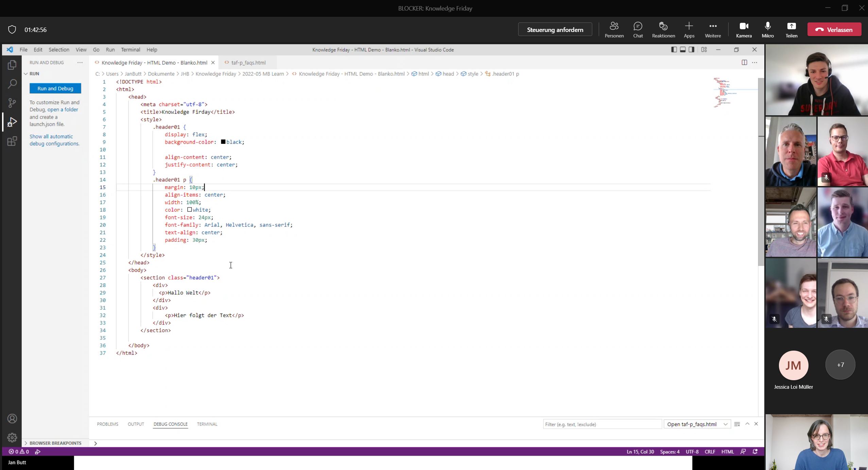Image resolution: width=868 pixels, height=470 pixels.
Task: Open the Terminal menu
Action: tap(130, 50)
